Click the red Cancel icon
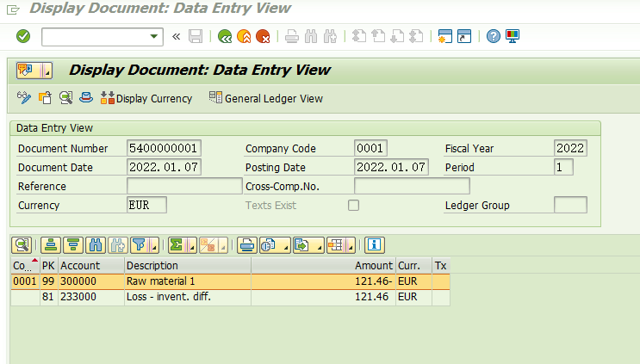The width and height of the screenshot is (640, 364). (x=263, y=36)
